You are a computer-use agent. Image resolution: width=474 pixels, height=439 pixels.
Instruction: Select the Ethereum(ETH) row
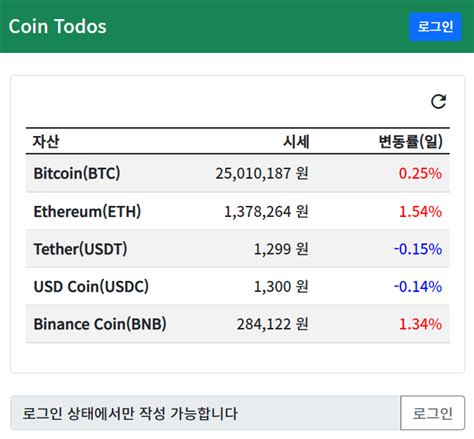[238, 211]
